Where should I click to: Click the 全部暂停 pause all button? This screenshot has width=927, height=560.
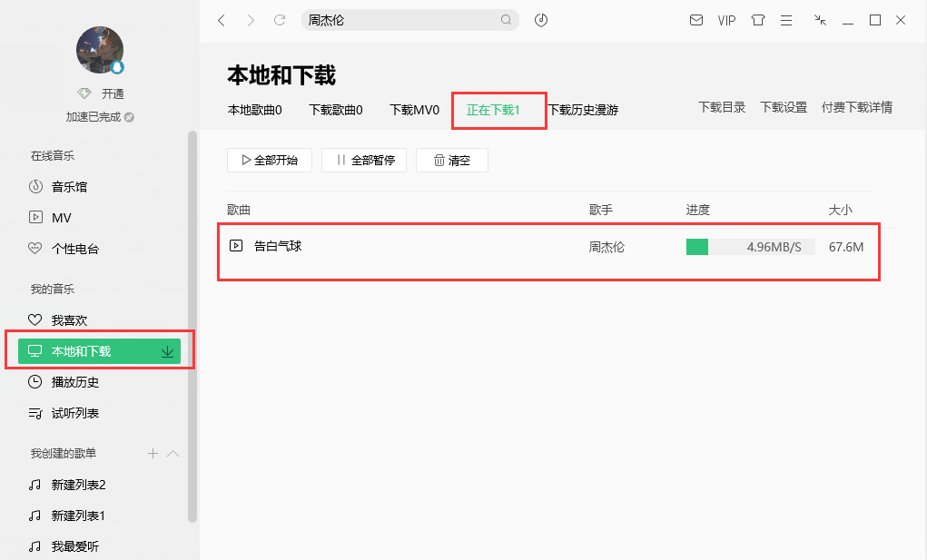pos(363,160)
